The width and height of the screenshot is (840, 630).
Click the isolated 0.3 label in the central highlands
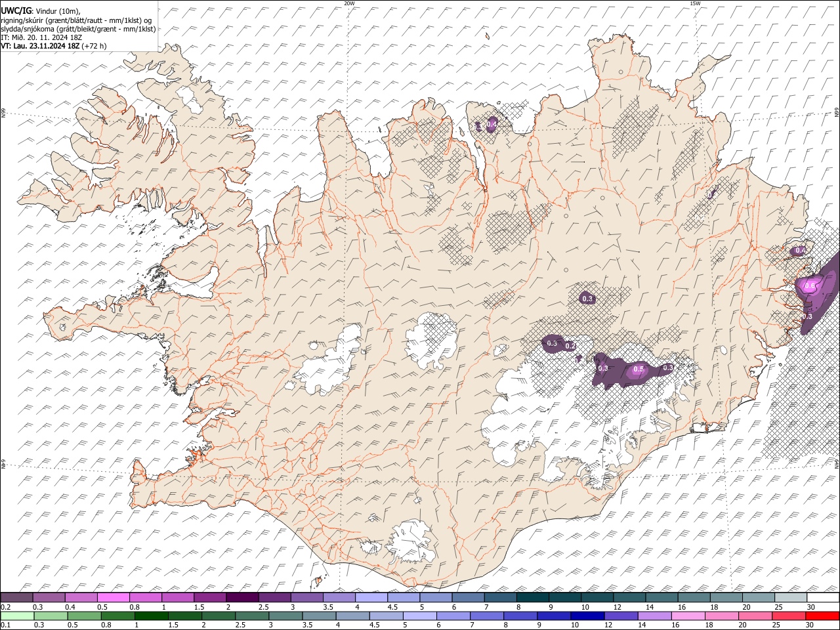point(587,299)
